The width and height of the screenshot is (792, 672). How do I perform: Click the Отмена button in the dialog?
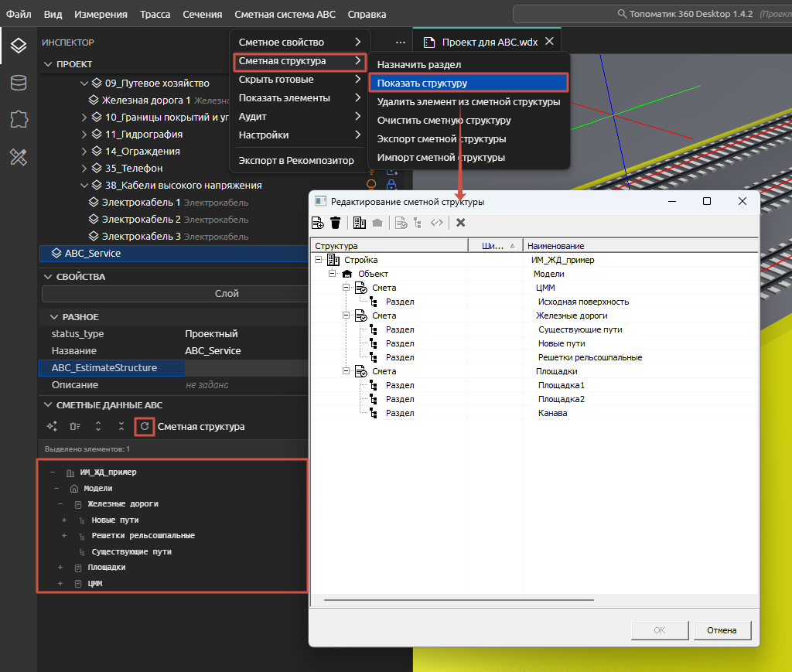pos(722,630)
